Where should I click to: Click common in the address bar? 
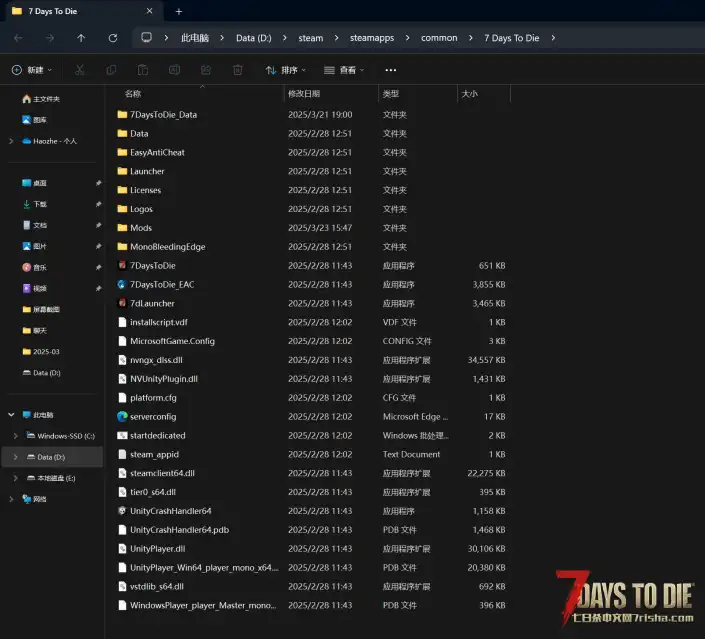pyautogui.click(x=439, y=38)
